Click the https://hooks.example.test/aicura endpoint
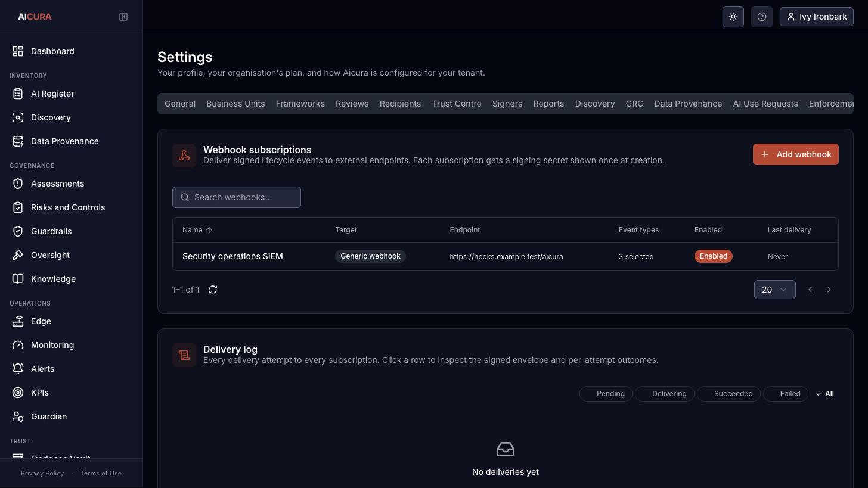Screen dimensions: 868x488 coord(506,257)
